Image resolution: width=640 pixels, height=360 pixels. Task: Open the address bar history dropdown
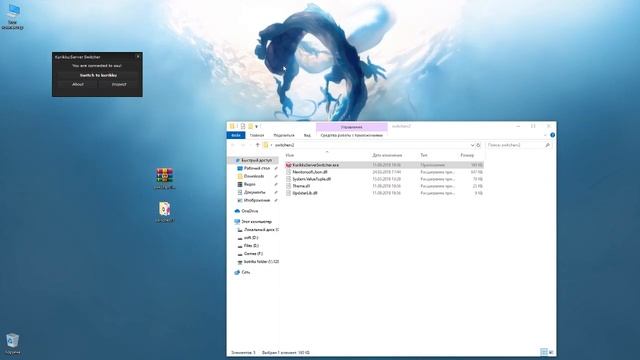tap(472, 145)
